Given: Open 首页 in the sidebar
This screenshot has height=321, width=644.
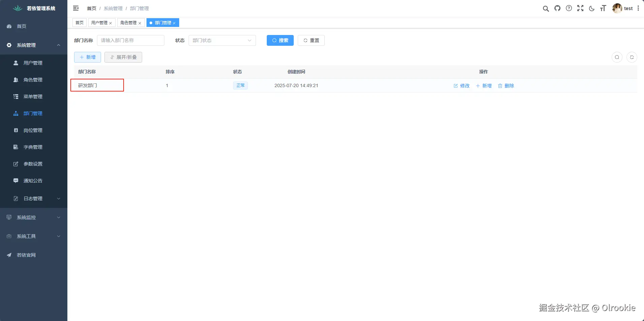Looking at the screenshot, I should (34, 26).
